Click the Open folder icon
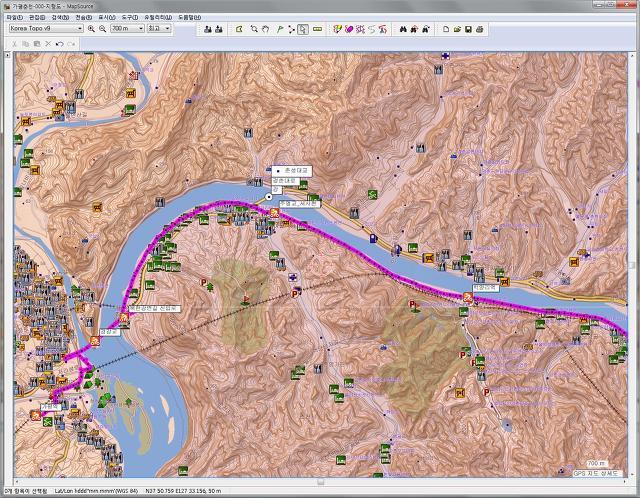Viewport: 640px width, 498px height. tap(457, 29)
